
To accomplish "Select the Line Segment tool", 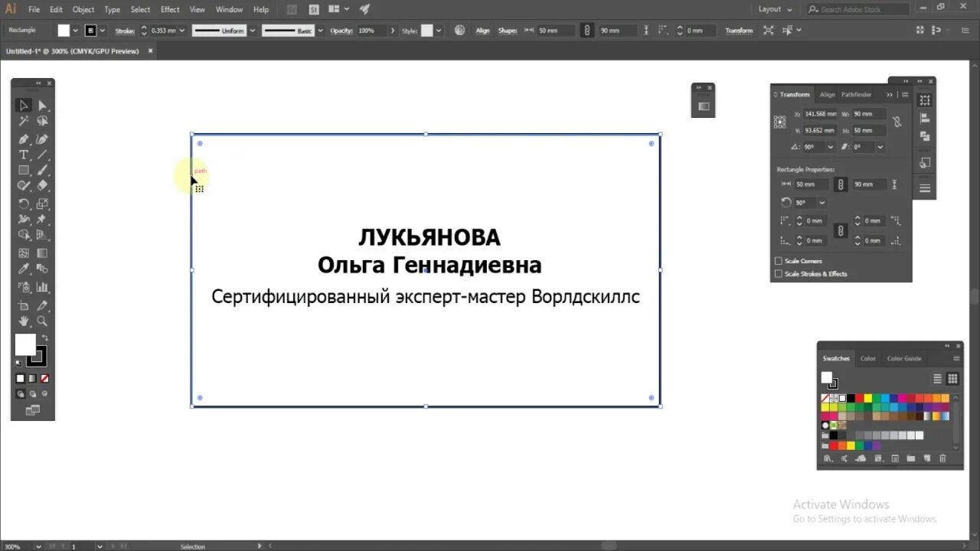I will (x=42, y=155).
